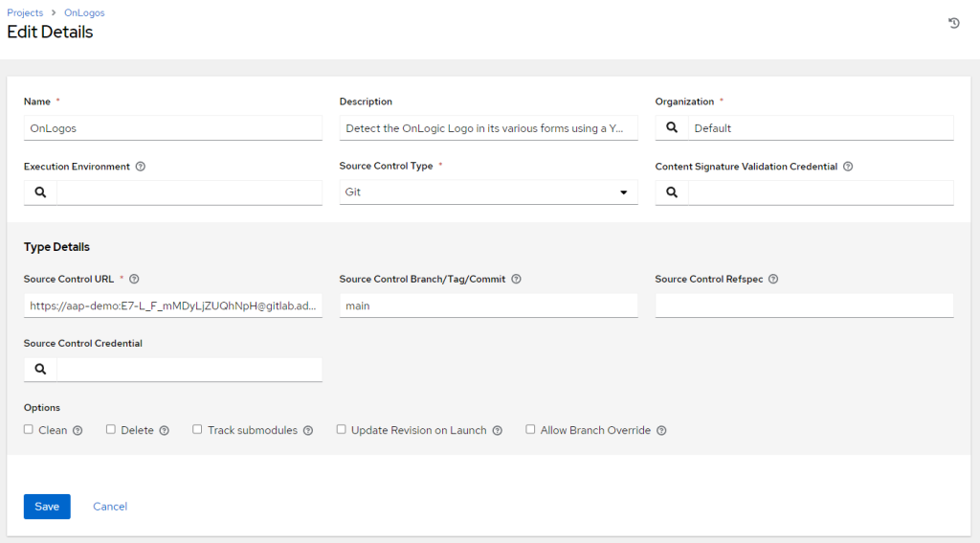Click the Organization search magnifier icon

(x=672, y=127)
